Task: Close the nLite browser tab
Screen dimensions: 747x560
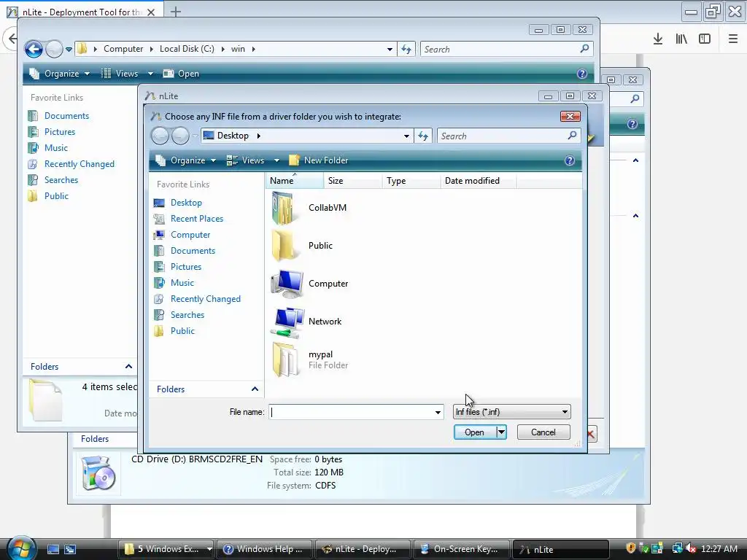Action: tap(151, 12)
